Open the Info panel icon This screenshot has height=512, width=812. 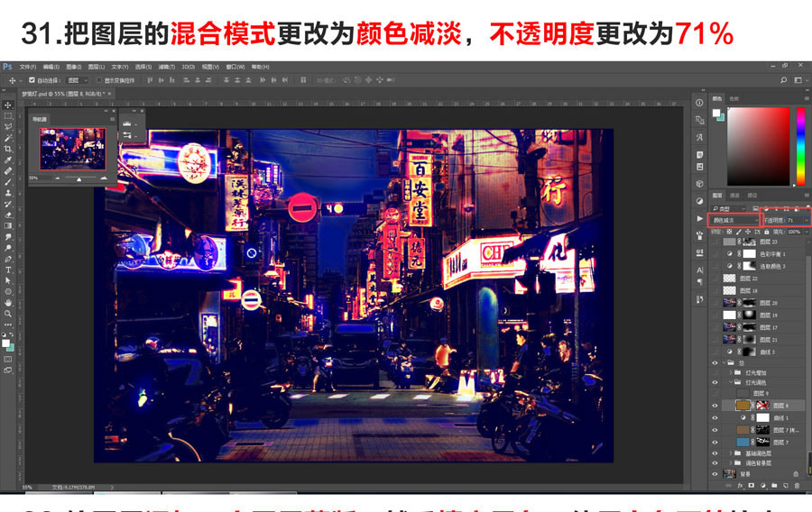pos(699,103)
